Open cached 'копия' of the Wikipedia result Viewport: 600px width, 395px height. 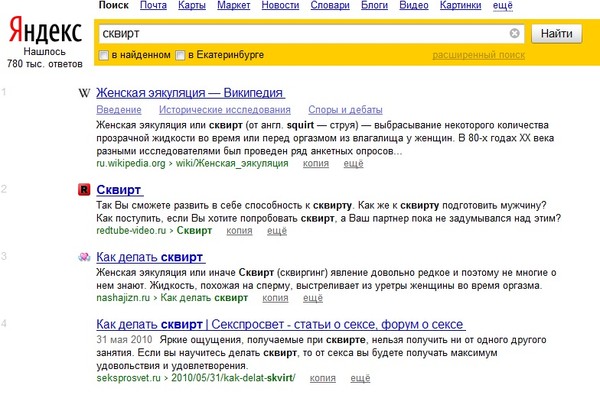tap(316, 163)
